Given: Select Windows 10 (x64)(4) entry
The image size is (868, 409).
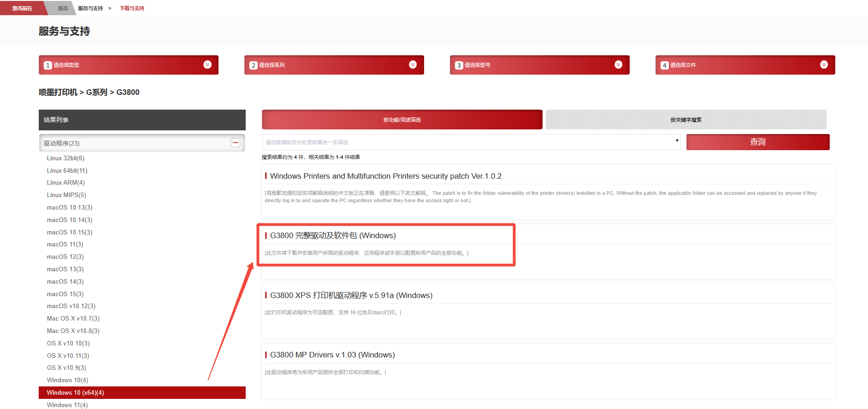Looking at the screenshot, I should point(142,392).
